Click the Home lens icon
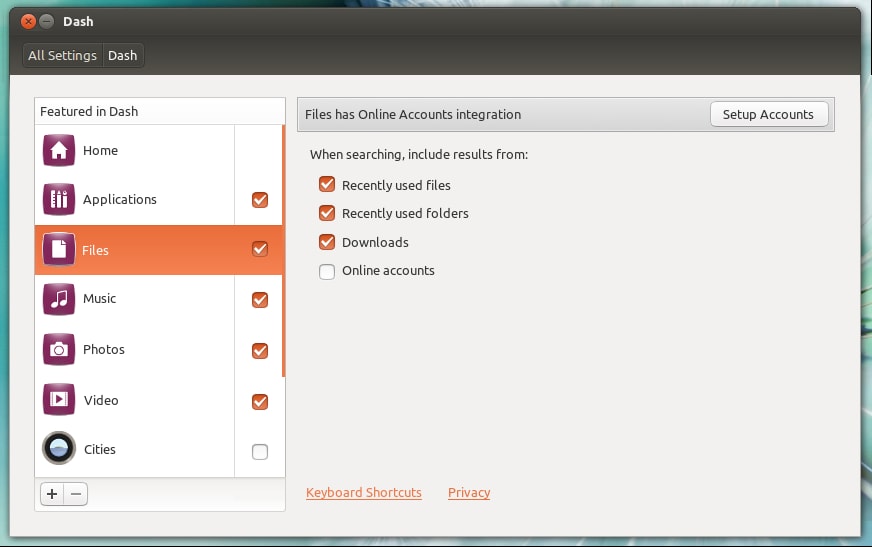The height and width of the screenshot is (547, 872). [x=58, y=150]
